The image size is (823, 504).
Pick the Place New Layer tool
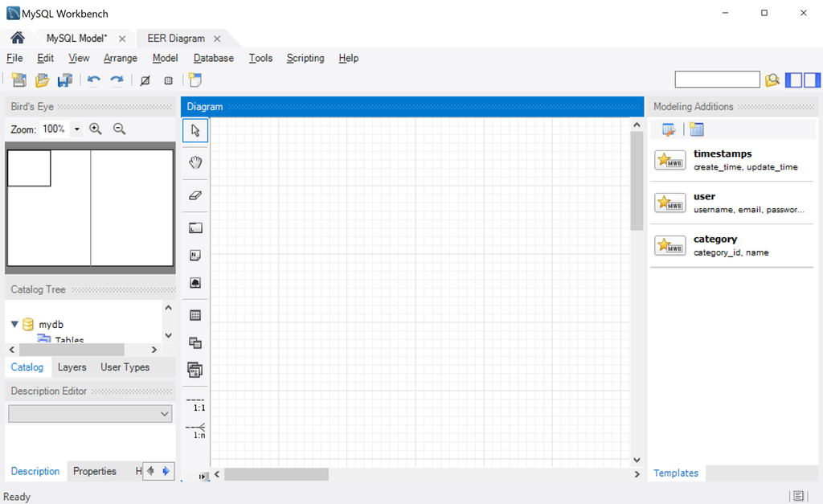pos(195,227)
